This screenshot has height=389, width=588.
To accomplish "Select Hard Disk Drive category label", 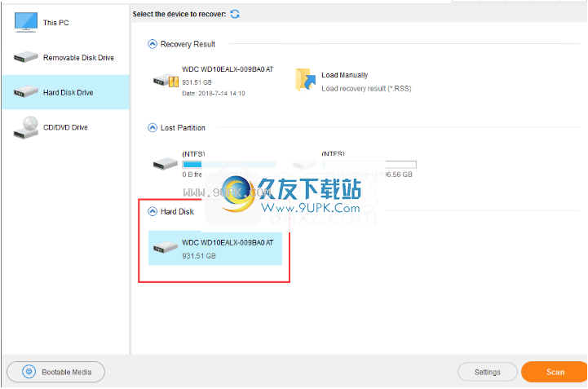I will pyautogui.click(x=68, y=92).
